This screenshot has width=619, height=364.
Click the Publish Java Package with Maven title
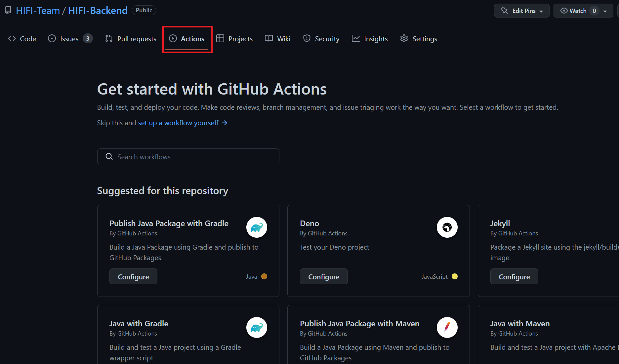point(359,324)
